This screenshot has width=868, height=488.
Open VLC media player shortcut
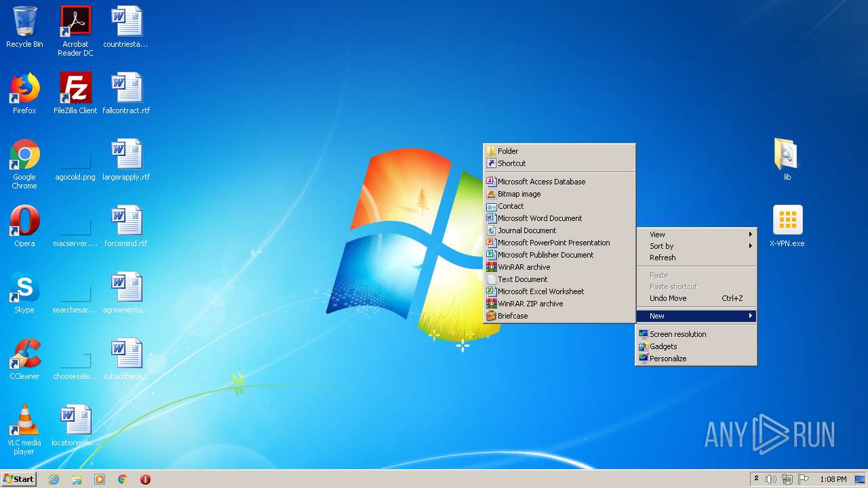point(24,430)
